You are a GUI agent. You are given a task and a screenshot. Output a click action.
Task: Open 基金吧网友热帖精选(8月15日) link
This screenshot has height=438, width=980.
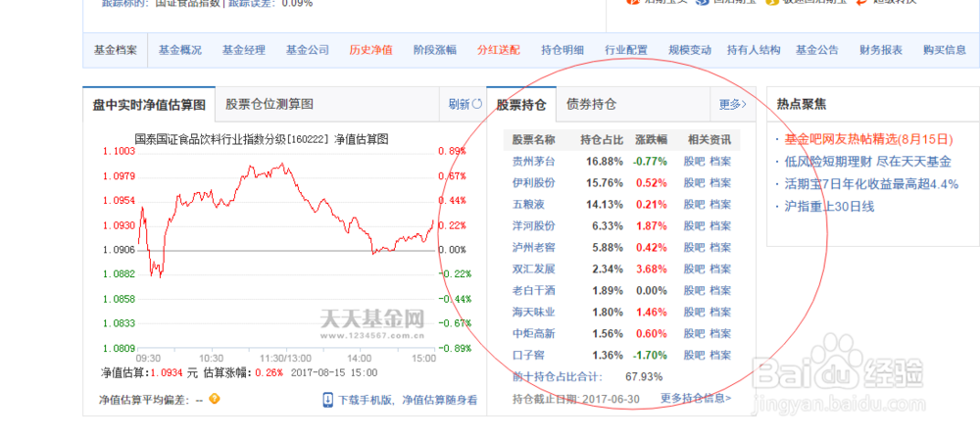(868, 139)
